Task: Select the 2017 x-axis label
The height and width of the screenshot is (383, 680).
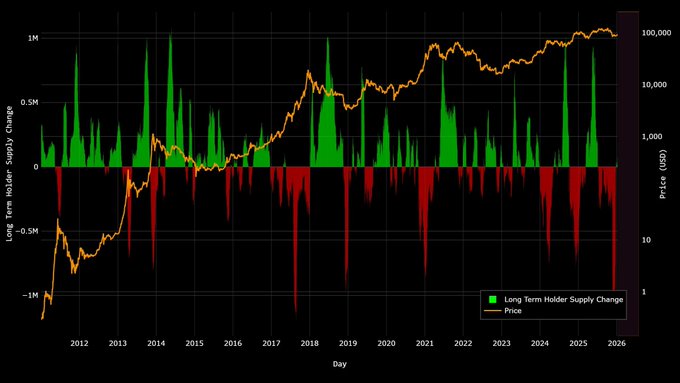Action: [271, 343]
